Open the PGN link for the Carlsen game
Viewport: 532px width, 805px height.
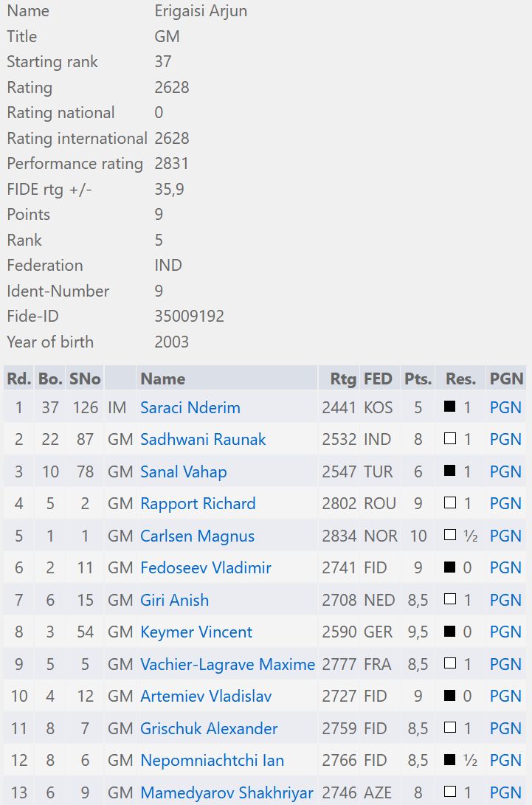pyautogui.click(x=505, y=536)
